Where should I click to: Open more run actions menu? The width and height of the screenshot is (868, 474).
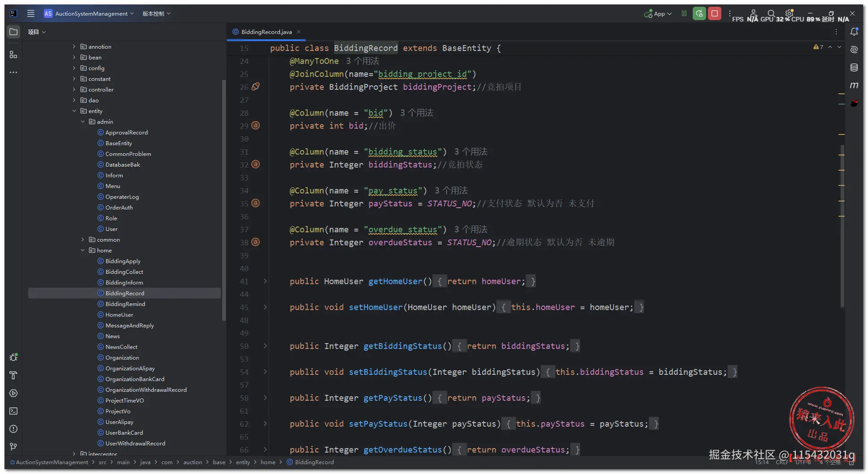click(x=730, y=13)
